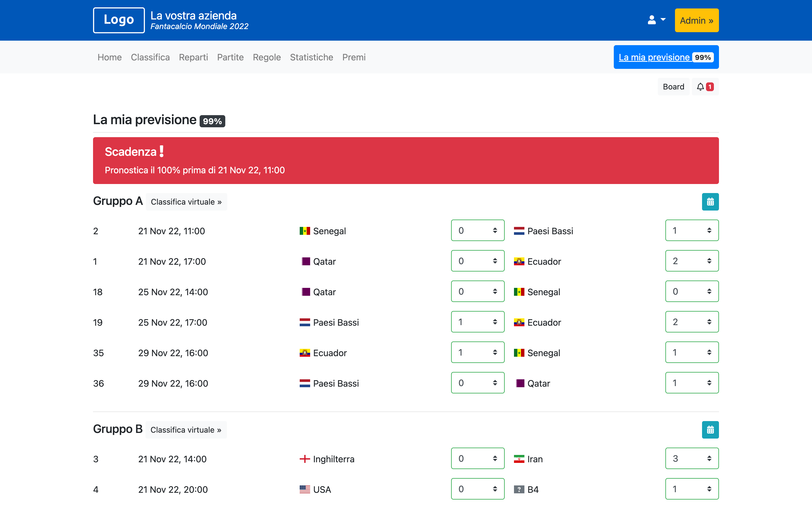Image resolution: width=812 pixels, height=508 pixels.
Task: Click the Gruppo A heading
Action: tap(118, 201)
